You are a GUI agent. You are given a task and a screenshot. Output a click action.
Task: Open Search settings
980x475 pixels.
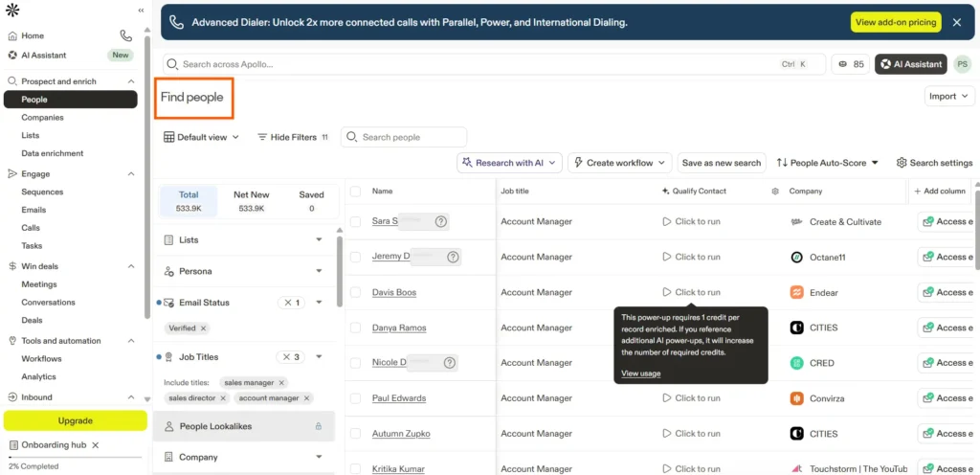pos(934,163)
